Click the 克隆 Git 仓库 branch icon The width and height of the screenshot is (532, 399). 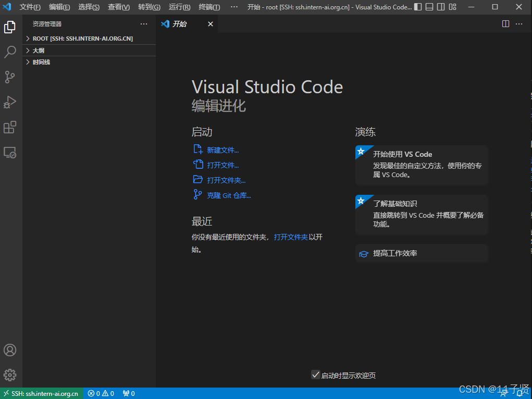pos(197,194)
